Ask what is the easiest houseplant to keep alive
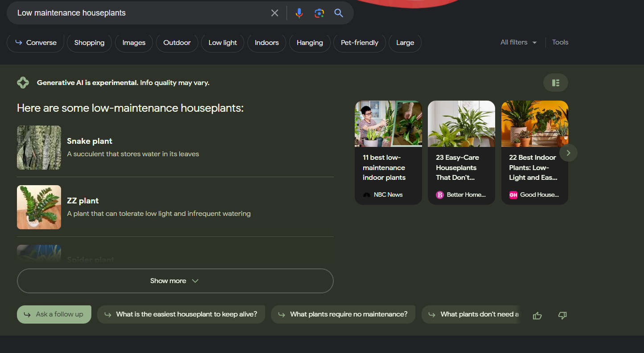Viewport: 644px width, 353px height. point(181,314)
